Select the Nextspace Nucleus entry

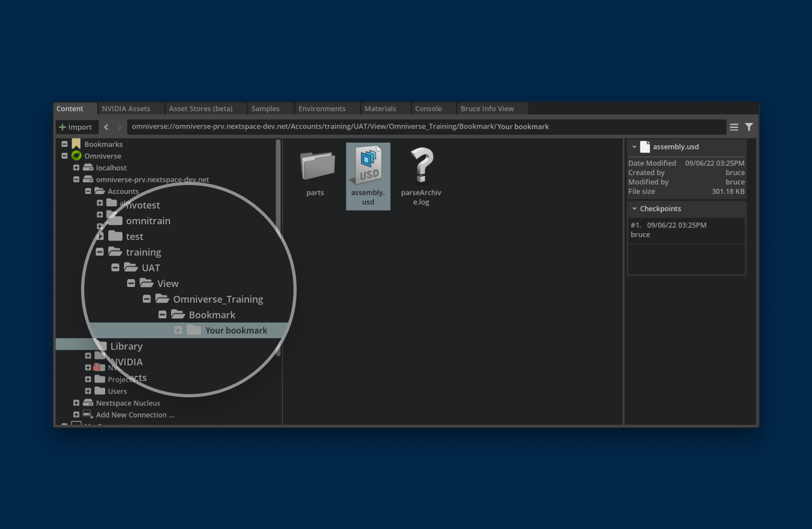click(x=128, y=403)
